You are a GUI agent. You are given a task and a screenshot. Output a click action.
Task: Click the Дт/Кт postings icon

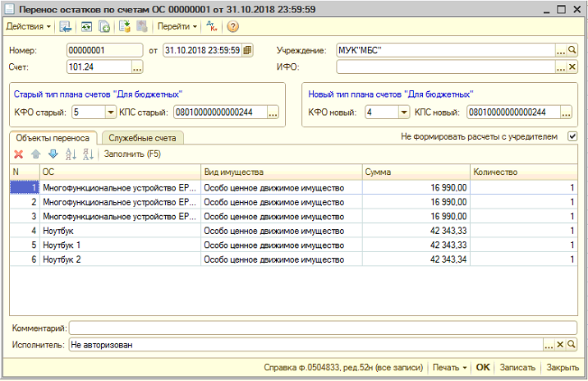[x=212, y=26]
